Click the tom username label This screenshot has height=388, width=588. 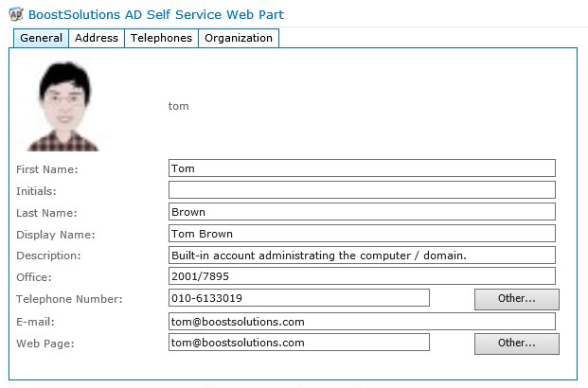click(179, 106)
